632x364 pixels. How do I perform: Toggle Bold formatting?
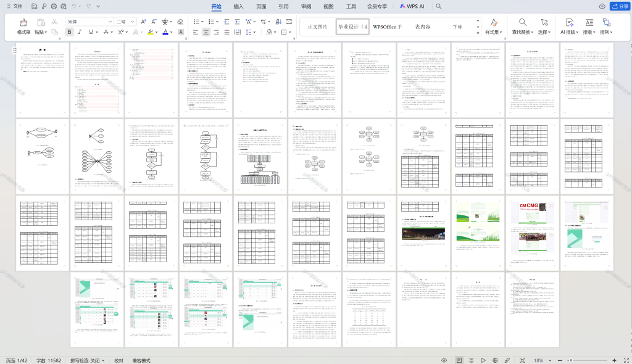[x=69, y=32]
